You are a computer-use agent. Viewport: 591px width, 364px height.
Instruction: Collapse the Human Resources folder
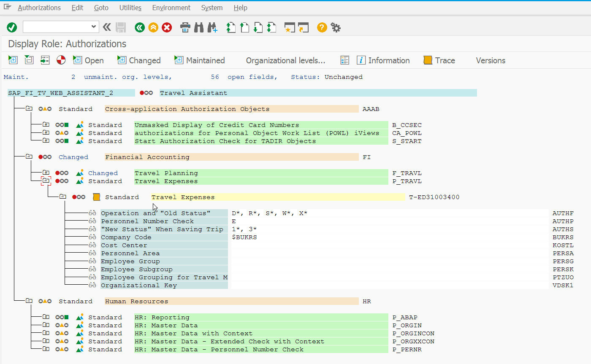coord(29,301)
